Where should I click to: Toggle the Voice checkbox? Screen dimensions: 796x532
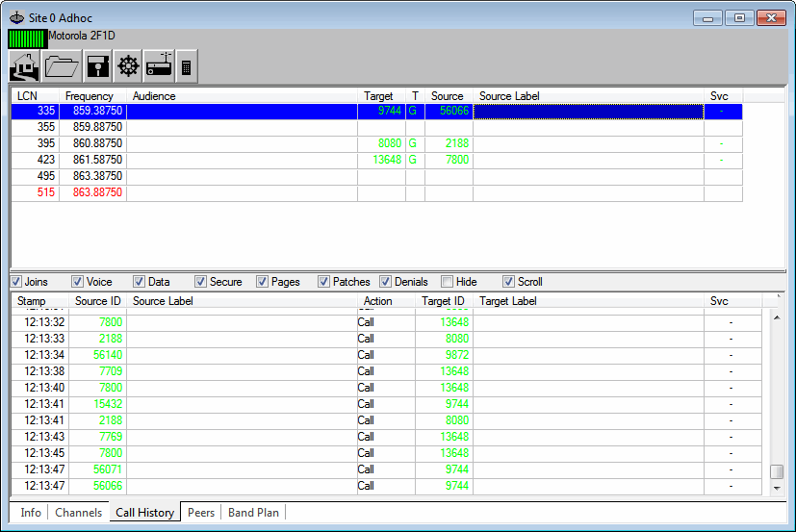(x=77, y=282)
